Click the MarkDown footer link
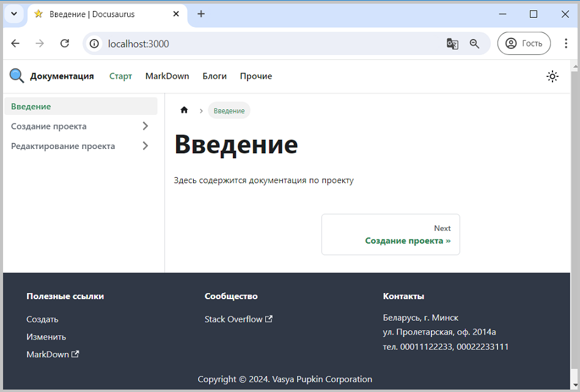The image size is (580, 392). coord(48,354)
